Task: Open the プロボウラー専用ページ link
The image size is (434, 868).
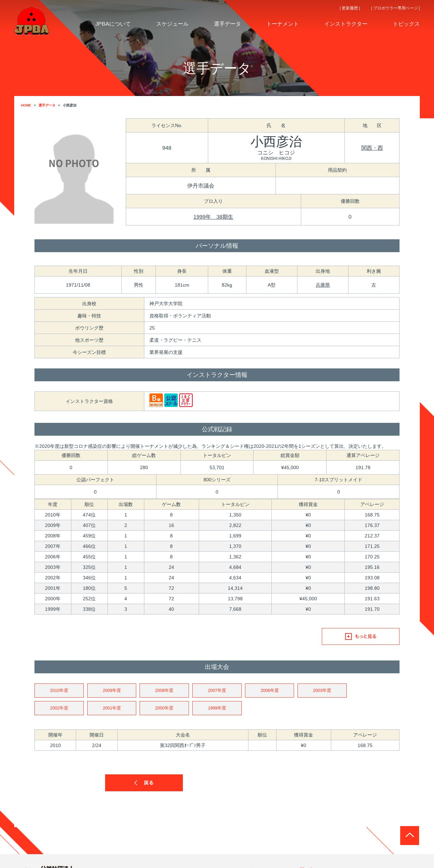Action: (x=395, y=8)
